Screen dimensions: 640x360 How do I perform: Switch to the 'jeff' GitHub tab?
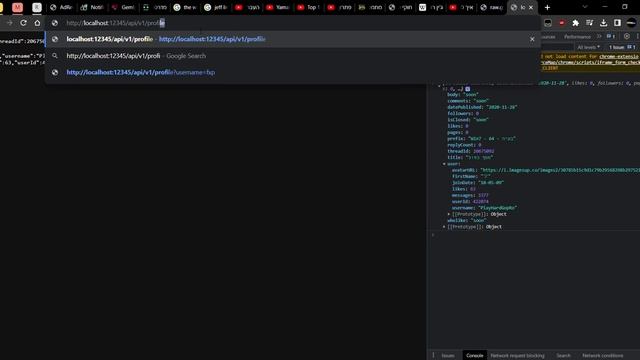click(216, 7)
